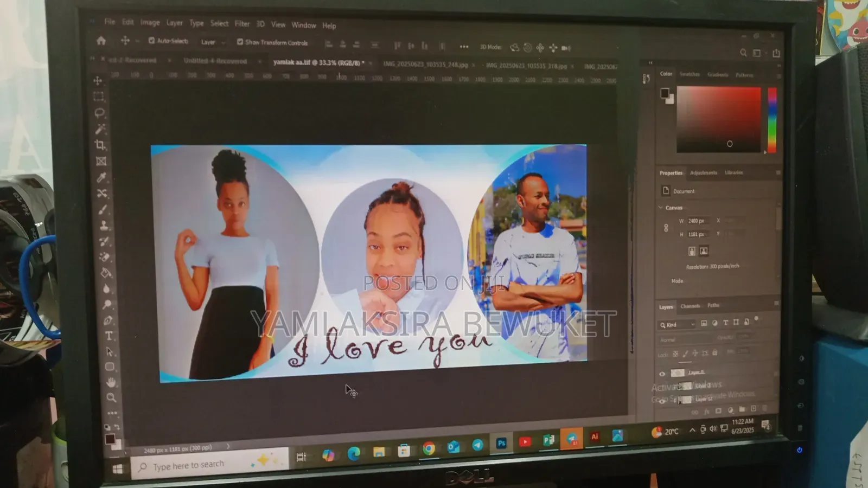Image resolution: width=868 pixels, height=488 pixels.
Task: Select the Horizontal Type tool
Action: pyautogui.click(x=109, y=336)
